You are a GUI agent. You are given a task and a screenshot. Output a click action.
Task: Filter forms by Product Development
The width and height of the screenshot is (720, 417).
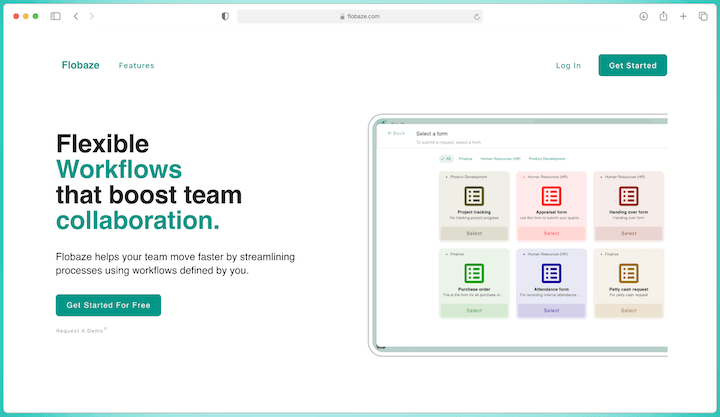[546, 158]
